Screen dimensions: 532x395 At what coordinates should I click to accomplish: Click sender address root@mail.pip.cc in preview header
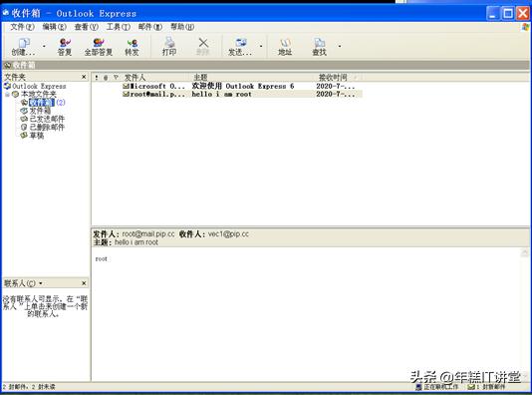point(148,234)
